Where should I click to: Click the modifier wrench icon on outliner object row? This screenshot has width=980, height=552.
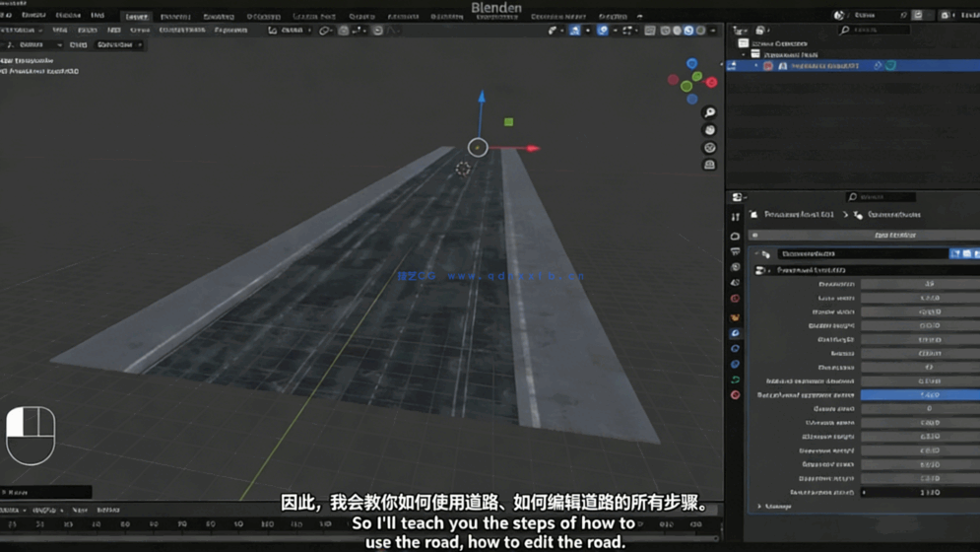point(878,66)
